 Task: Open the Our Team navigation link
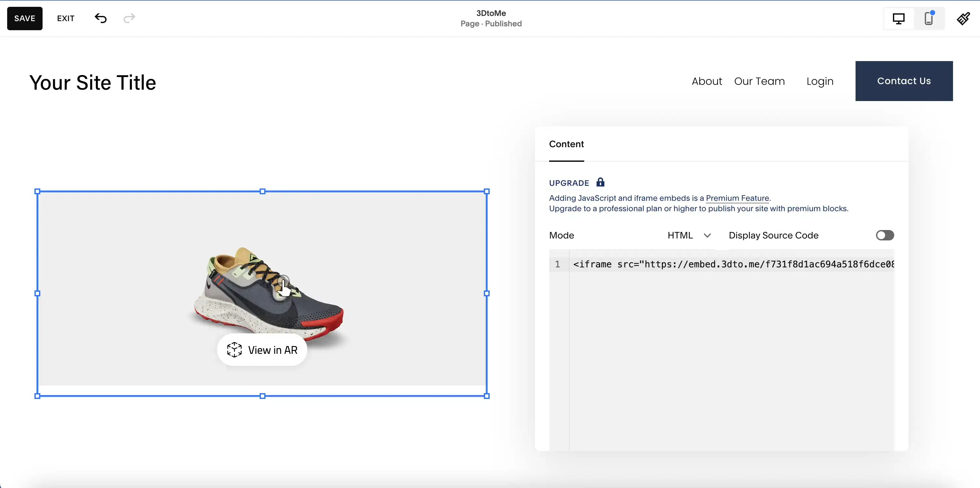[759, 82]
